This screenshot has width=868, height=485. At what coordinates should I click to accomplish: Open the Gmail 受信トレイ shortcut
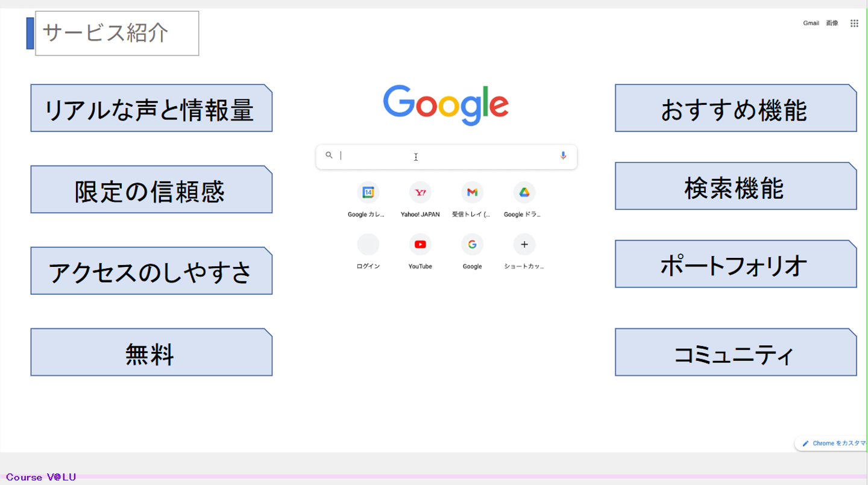pos(472,192)
